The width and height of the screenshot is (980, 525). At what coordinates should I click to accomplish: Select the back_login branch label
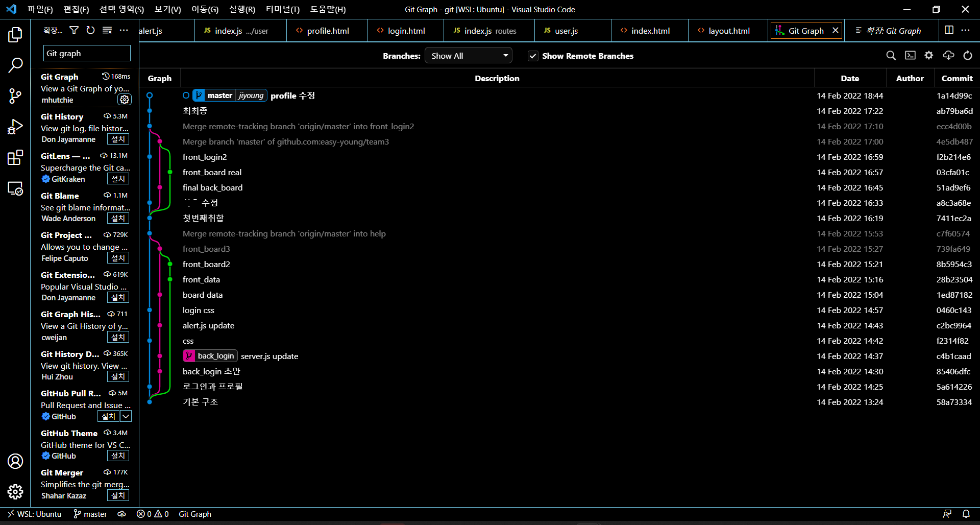[x=210, y=356]
